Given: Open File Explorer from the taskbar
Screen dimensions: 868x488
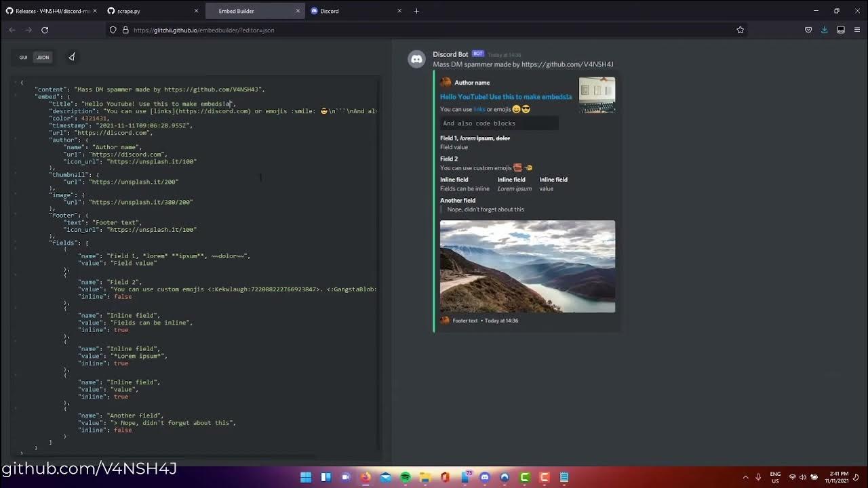Looking at the screenshot, I should point(425,477).
